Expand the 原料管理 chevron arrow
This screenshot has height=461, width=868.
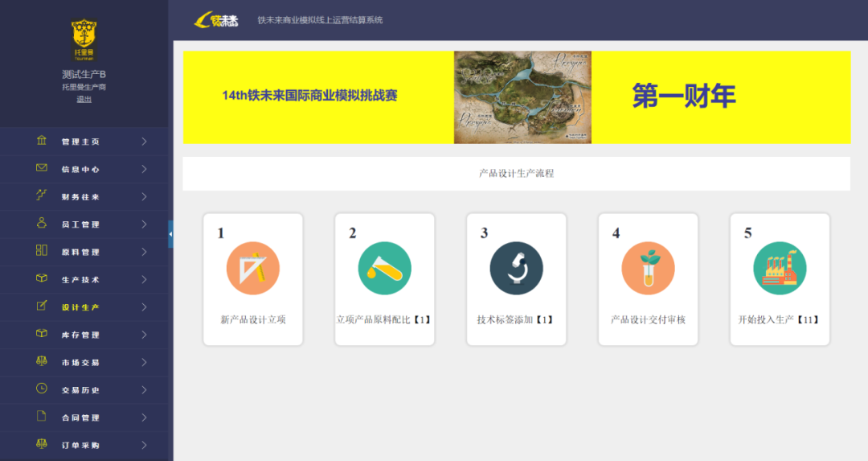[x=144, y=252]
